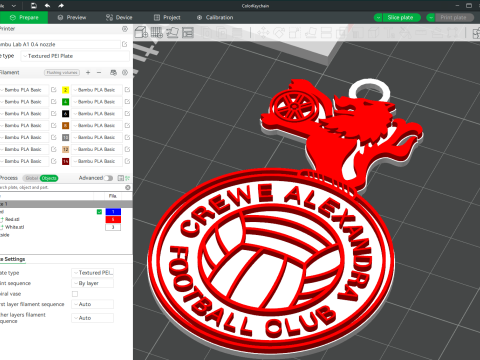
Task: Open the printer preset selection field
Action: coord(59,44)
